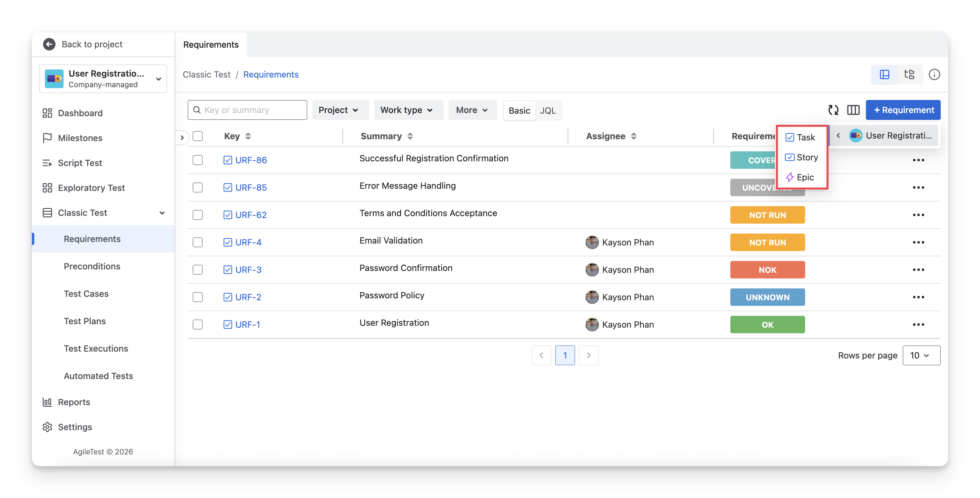The height and width of the screenshot is (498, 980).
Task: Open the Work type filter dropdown
Action: [408, 110]
